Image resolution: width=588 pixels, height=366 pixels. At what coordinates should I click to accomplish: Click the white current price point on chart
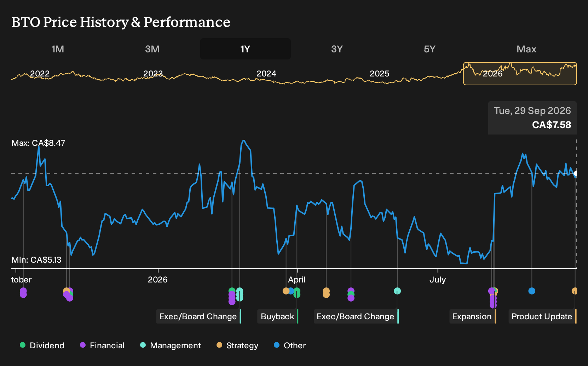pos(576,173)
